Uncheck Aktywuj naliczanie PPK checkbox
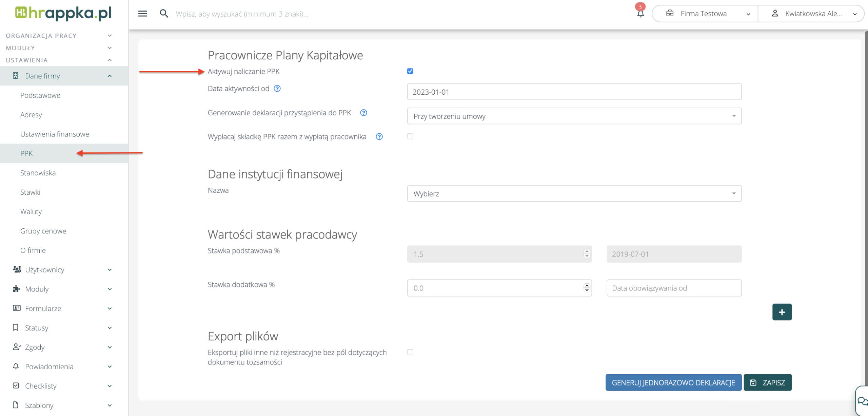Viewport: 868px width, 416px height. tap(410, 71)
